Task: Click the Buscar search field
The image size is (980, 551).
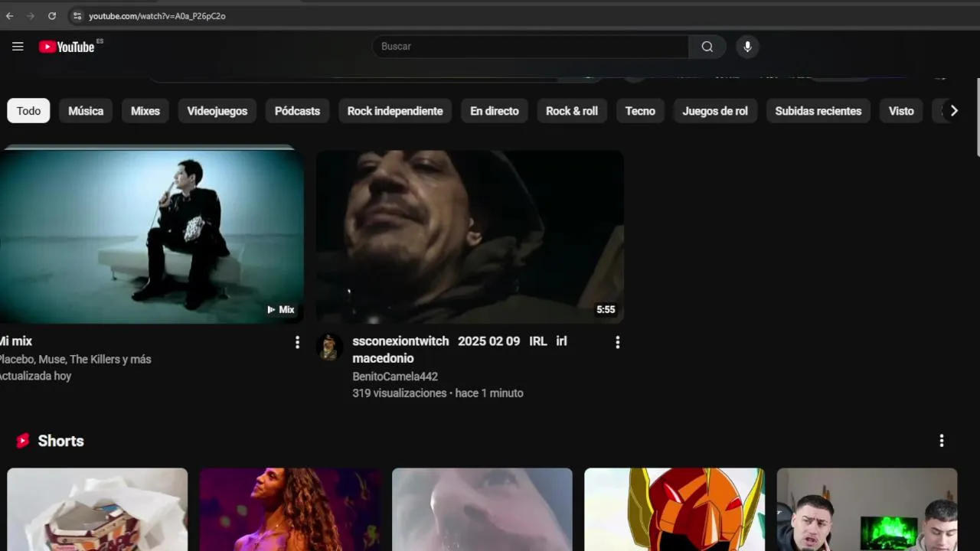Action: (530, 47)
